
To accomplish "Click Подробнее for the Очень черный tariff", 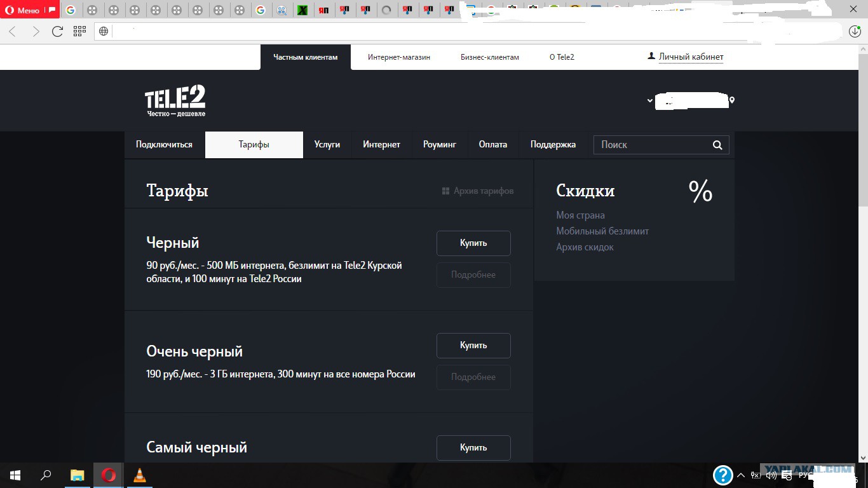I will coord(473,377).
